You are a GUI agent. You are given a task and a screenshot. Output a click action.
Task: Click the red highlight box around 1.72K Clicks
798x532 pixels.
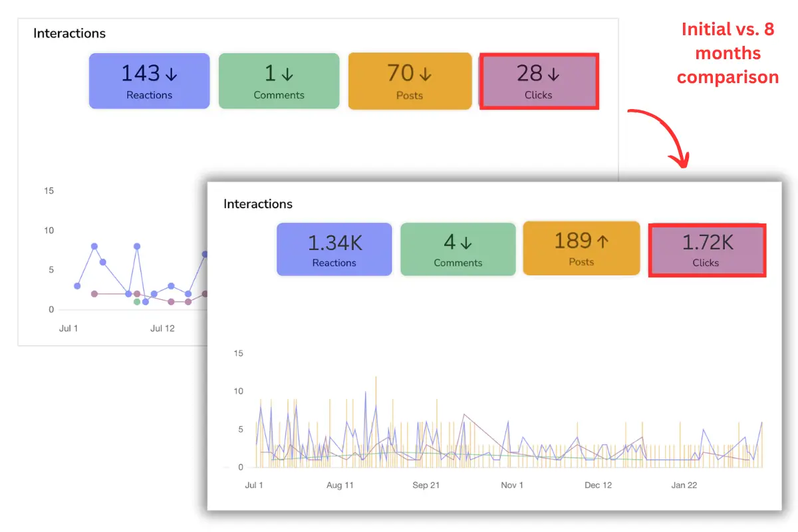pyautogui.click(x=707, y=250)
